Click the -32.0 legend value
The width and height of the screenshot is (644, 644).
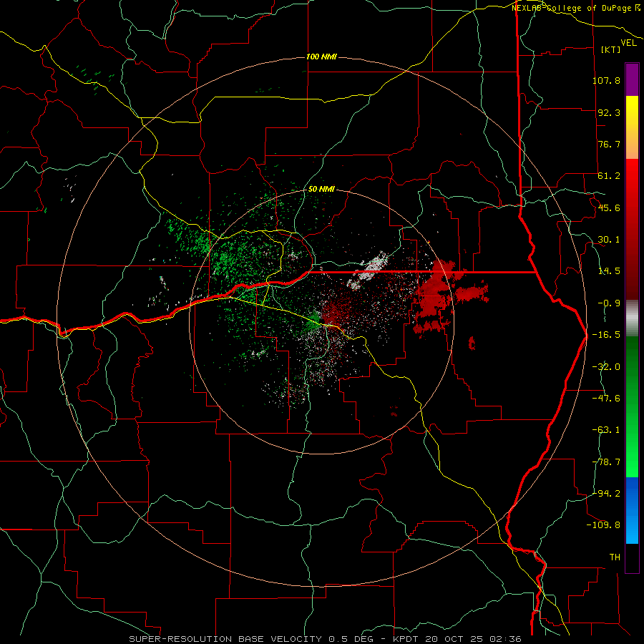(606, 367)
